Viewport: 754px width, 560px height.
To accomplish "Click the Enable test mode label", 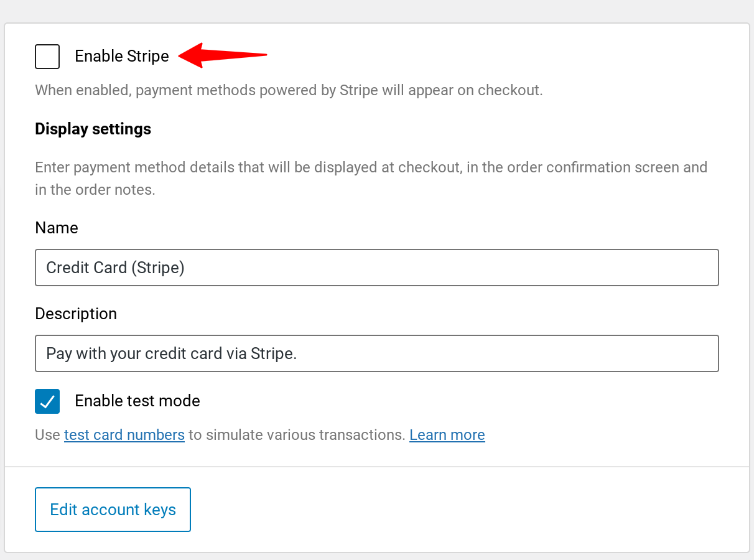I will point(137,401).
